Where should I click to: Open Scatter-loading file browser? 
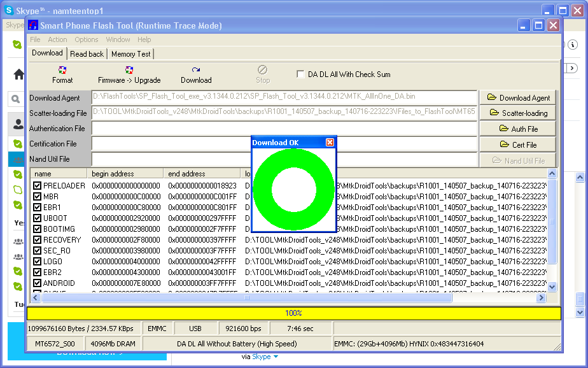tap(518, 113)
